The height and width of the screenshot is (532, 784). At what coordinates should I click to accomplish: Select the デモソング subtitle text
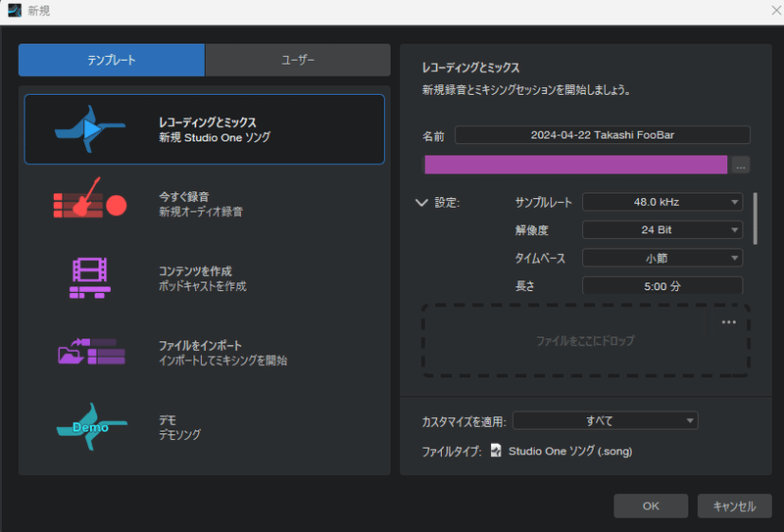(179, 435)
